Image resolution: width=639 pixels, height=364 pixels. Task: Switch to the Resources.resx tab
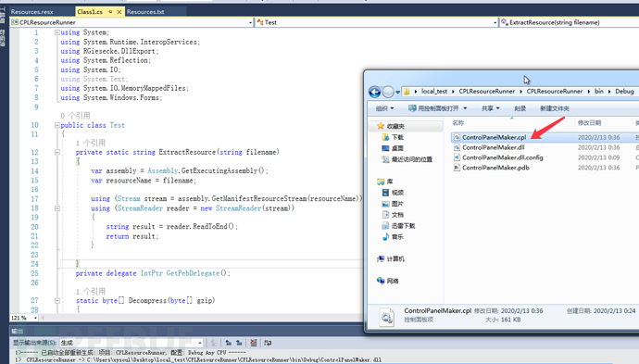tap(31, 12)
